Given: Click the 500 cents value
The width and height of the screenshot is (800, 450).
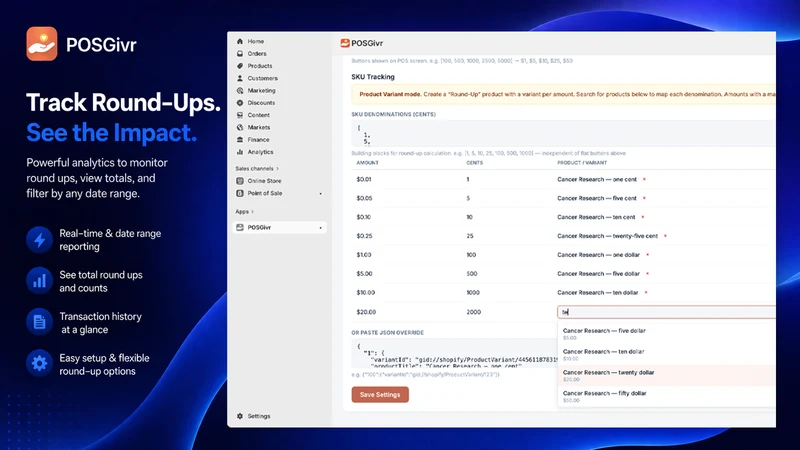Looking at the screenshot, I should click(x=471, y=274).
